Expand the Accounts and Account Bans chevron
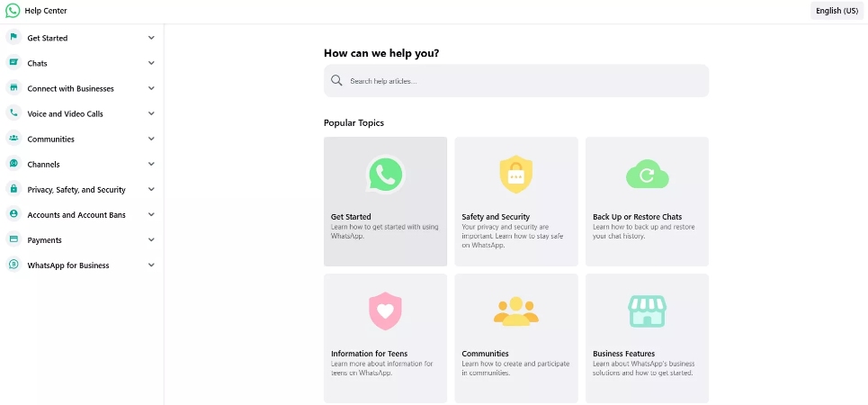The image size is (868, 405). pos(151,215)
